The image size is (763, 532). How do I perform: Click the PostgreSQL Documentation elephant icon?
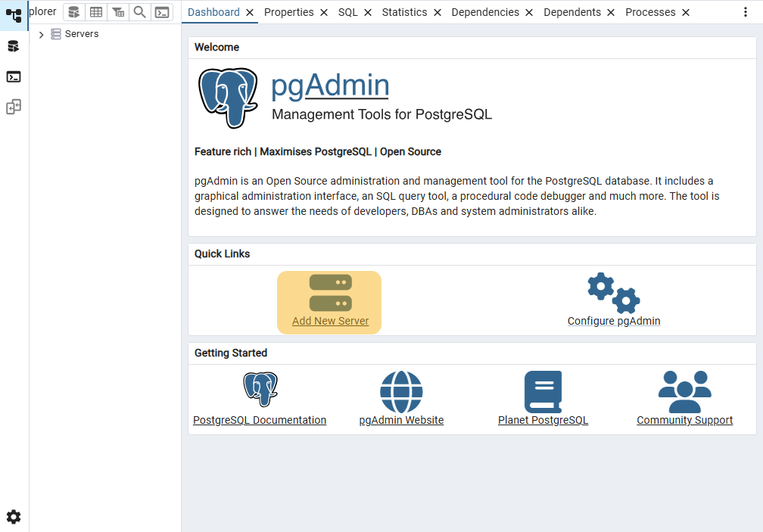(260, 389)
